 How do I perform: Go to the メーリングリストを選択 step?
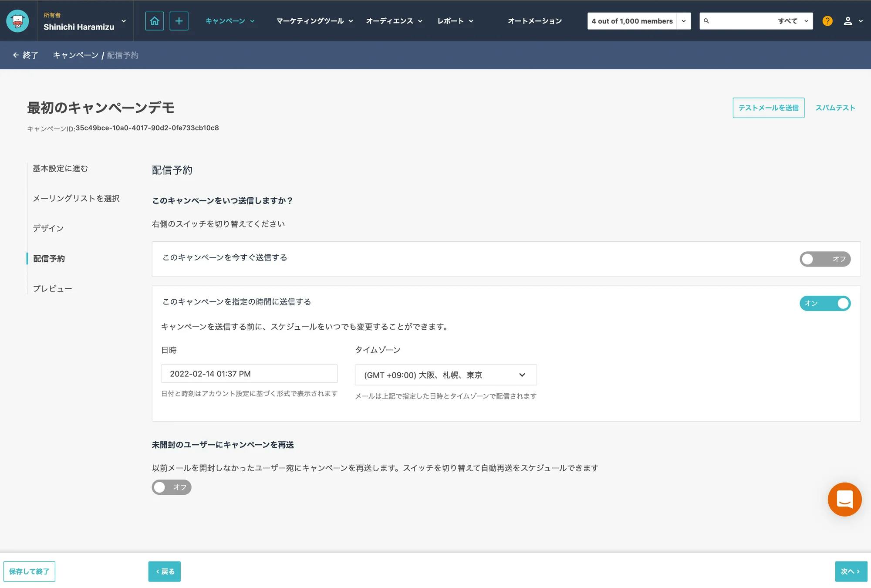(x=76, y=198)
